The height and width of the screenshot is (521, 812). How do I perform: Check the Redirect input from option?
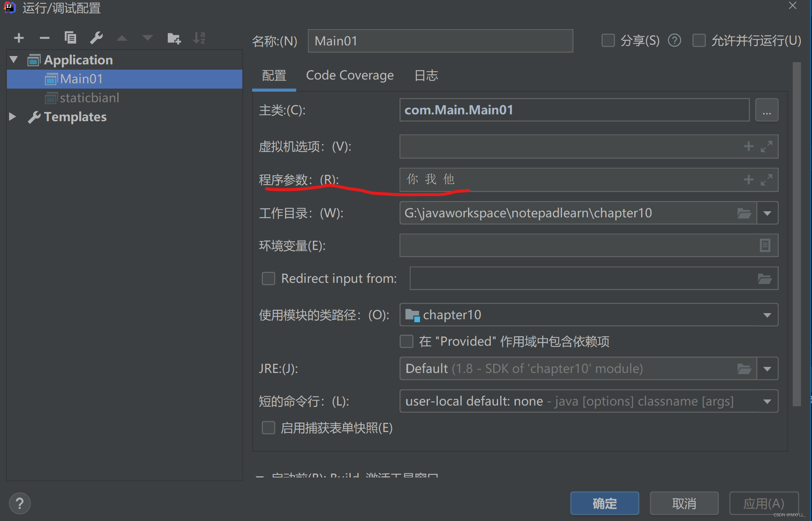pos(269,279)
